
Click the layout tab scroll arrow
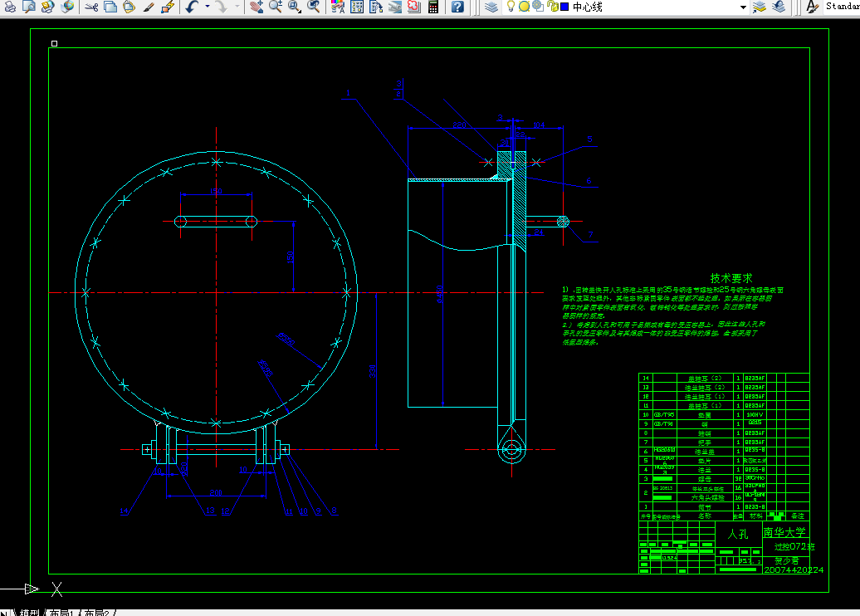tap(4, 612)
